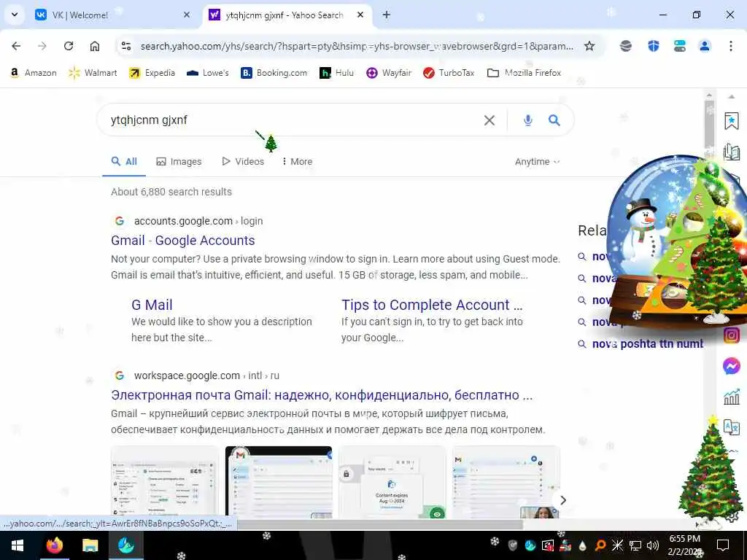
Task: Open the TurboTax bookmark
Action: [x=449, y=73]
